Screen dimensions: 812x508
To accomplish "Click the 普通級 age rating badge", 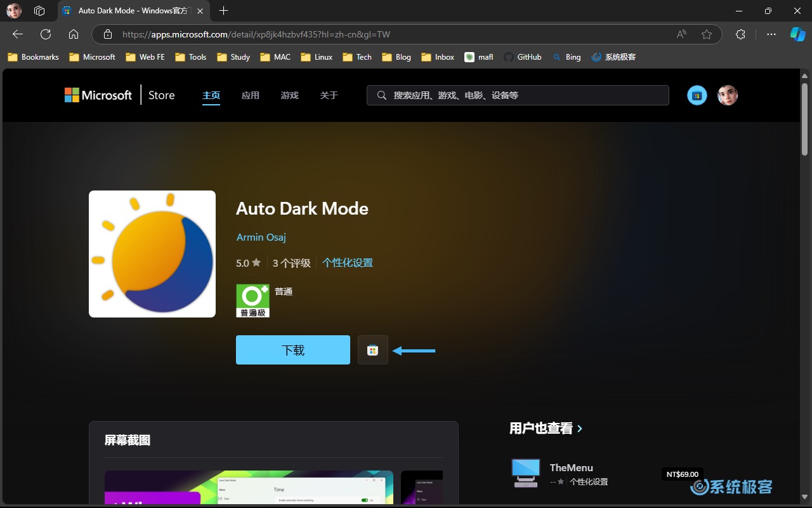I will [252, 300].
